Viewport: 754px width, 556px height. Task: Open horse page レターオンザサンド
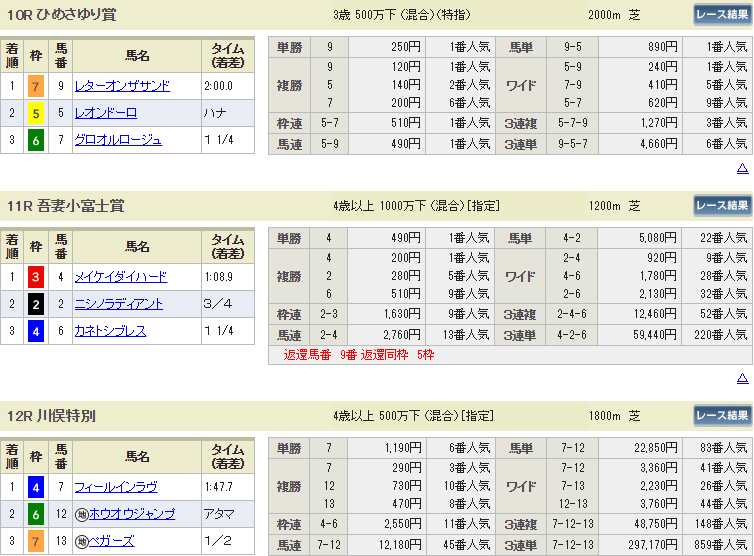pos(122,86)
